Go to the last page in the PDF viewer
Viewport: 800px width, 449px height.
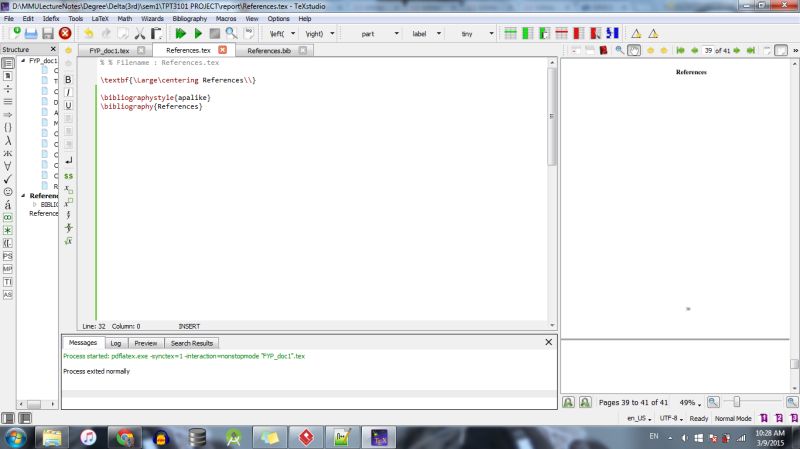point(751,51)
